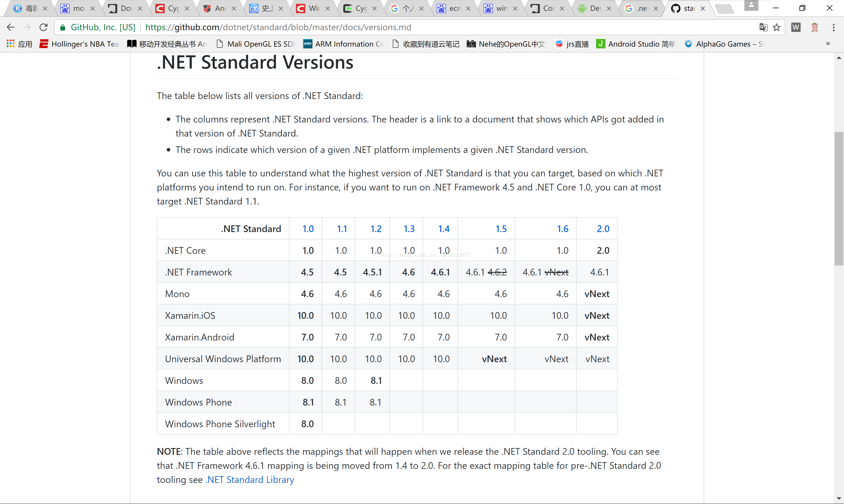
Task: Open the ARM Information Center bookmark
Action: (x=343, y=44)
